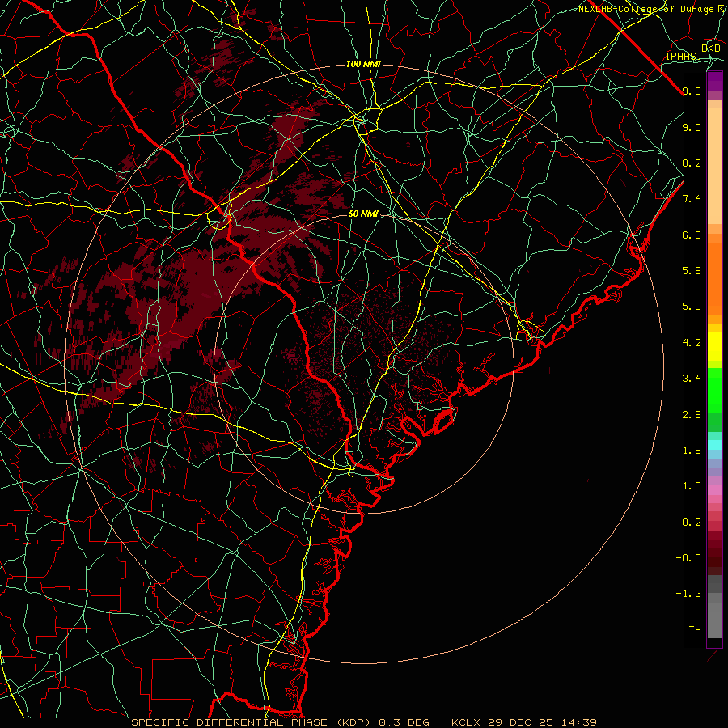Pick the yellow band of the color bar
This screenshot has width=728, height=728.
click(714, 346)
